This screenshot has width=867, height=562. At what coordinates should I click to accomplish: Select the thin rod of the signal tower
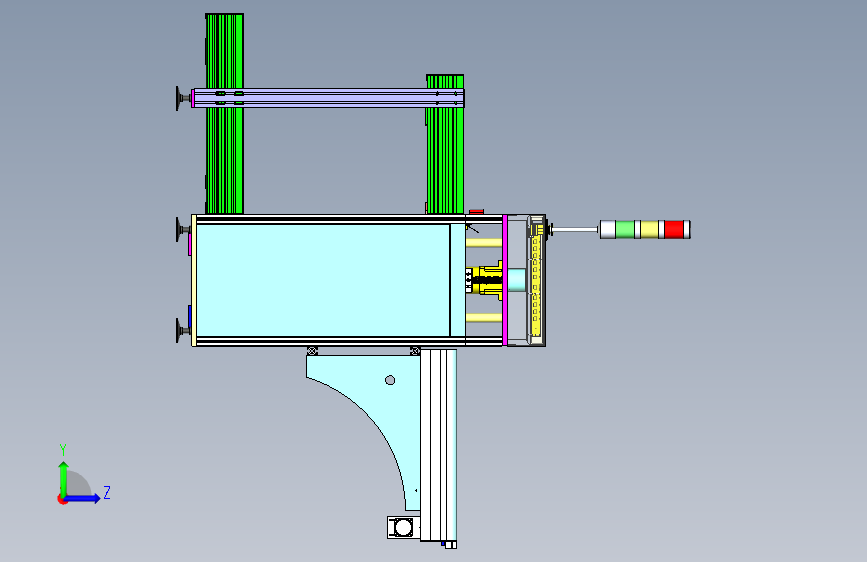pos(575,229)
